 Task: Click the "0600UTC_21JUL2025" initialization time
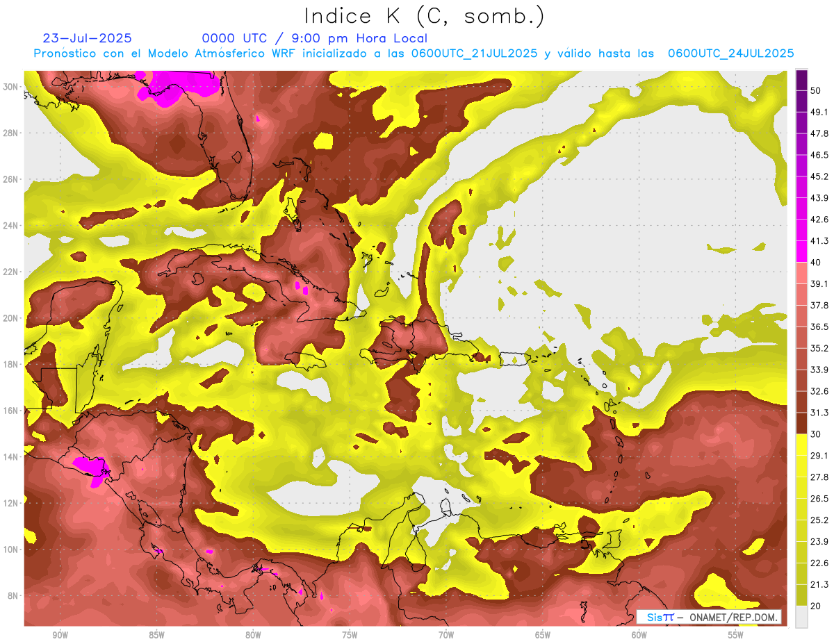click(474, 53)
